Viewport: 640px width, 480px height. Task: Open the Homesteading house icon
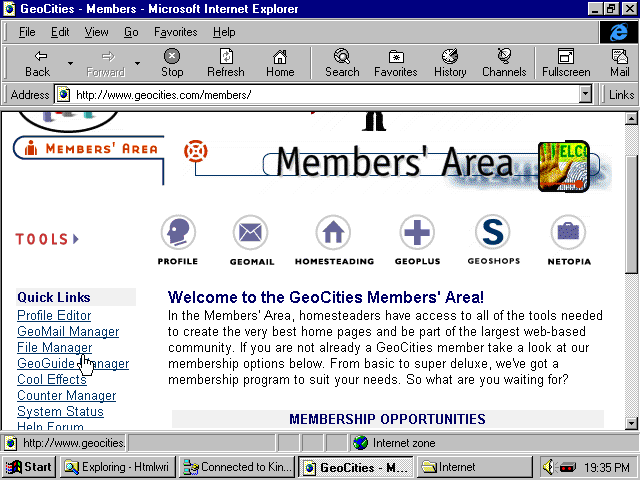tap(333, 232)
